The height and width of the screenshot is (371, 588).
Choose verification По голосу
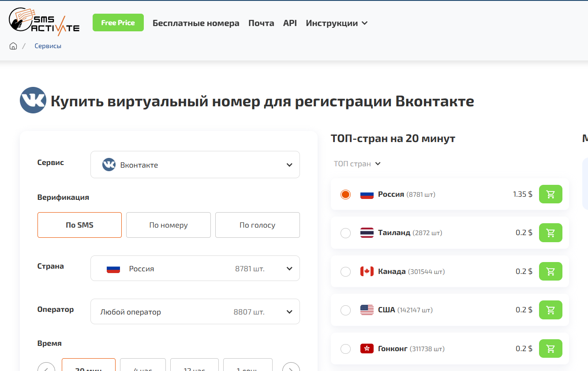[258, 225]
